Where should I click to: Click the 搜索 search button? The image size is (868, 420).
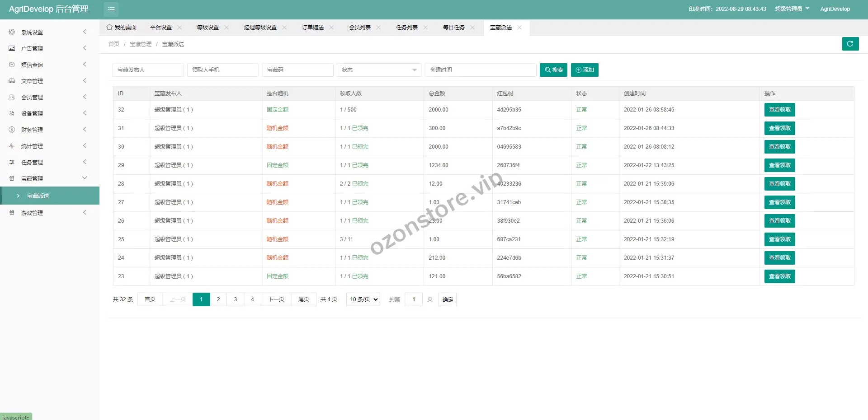tap(553, 70)
